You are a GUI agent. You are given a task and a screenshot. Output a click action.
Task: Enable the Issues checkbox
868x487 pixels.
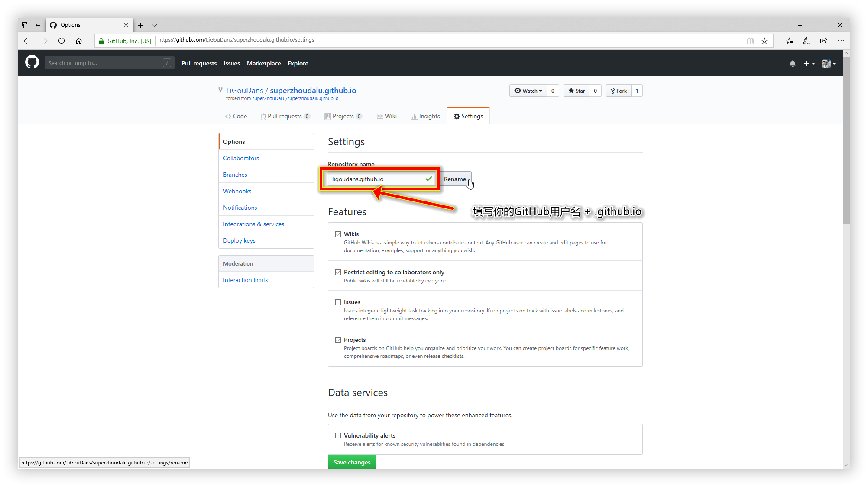coord(338,302)
